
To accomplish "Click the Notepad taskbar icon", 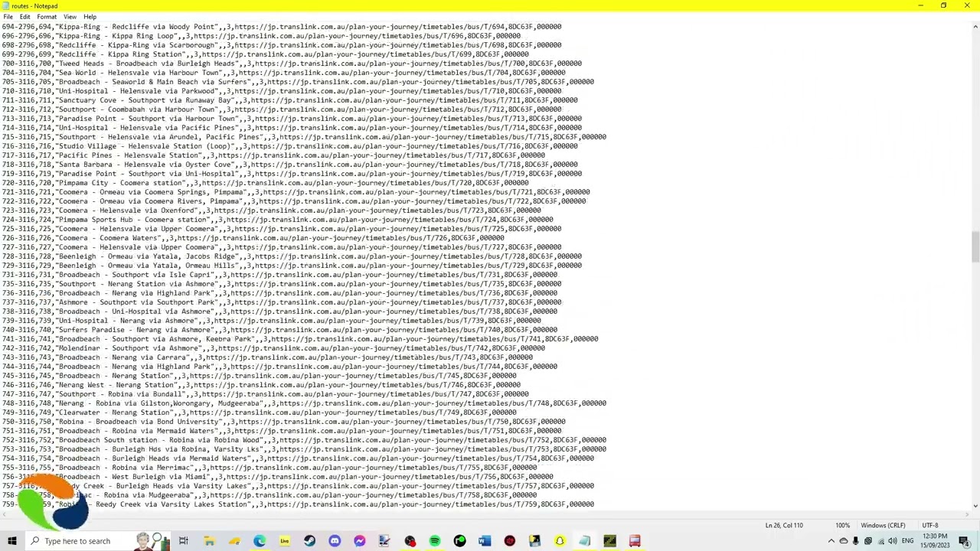I will [585, 541].
